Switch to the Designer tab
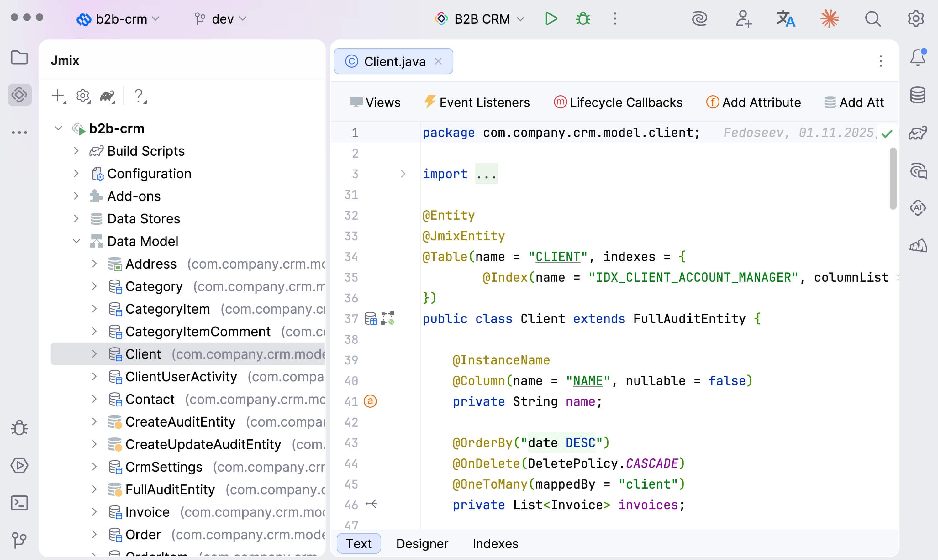Viewport: 938px width, 560px height. (422, 543)
